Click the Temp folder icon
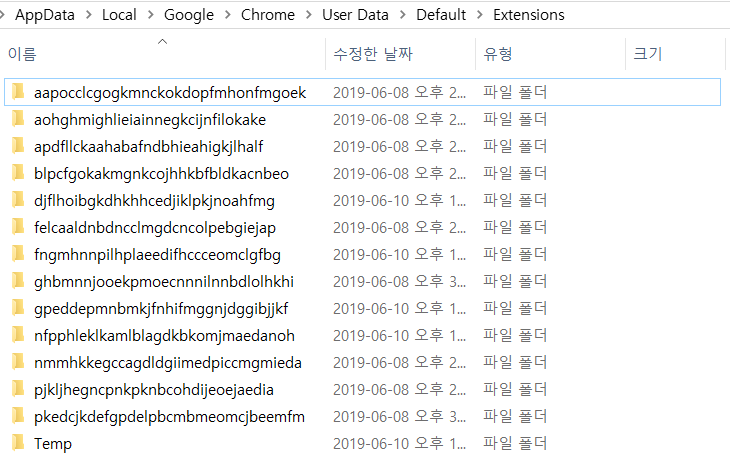The height and width of the screenshot is (470, 730). [x=18, y=442]
